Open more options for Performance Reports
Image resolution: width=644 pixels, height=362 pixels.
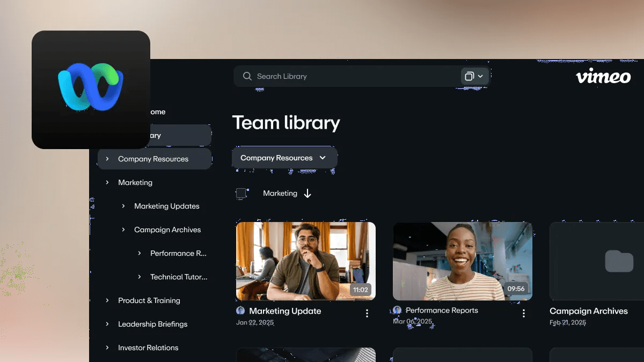[x=524, y=313]
